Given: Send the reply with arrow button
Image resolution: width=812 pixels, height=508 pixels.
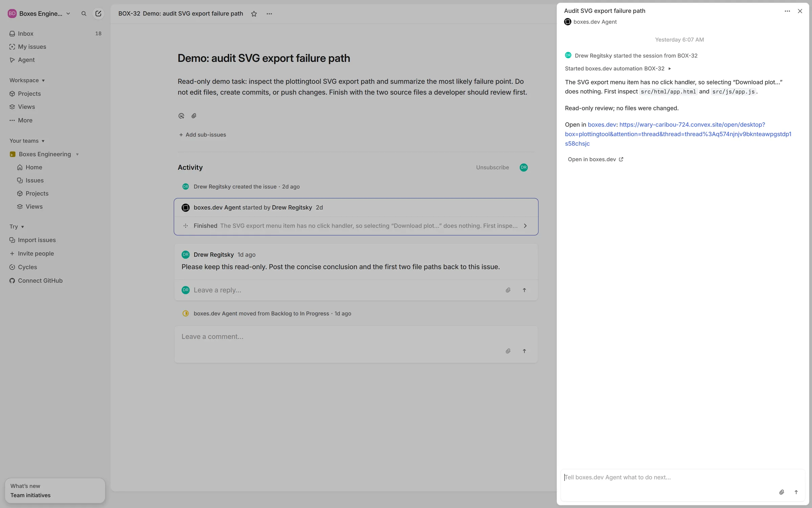Looking at the screenshot, I should point(524,290).
